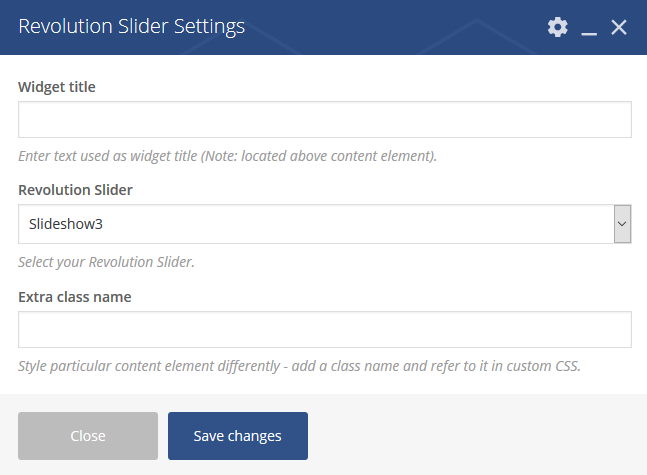The image size is (647, 475).
Task: Open the Revolution Slider dropdown
Action: coord(324,224)
